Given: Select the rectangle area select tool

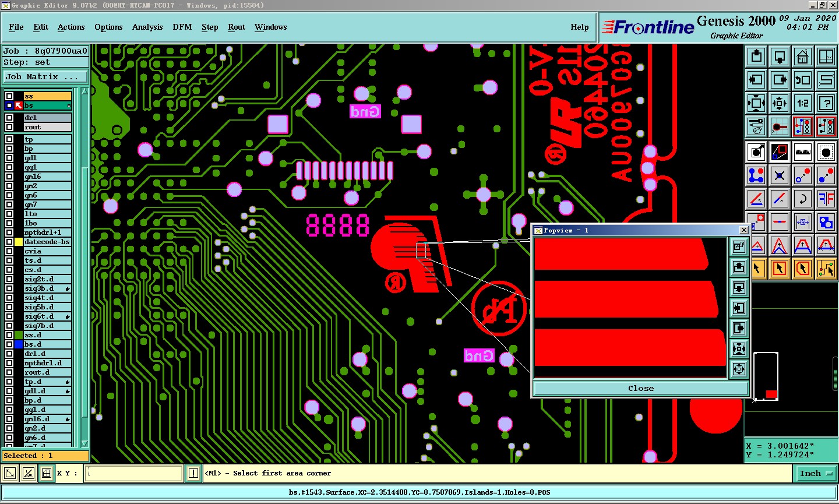Looking at the screenshot, I should [780, 269].
